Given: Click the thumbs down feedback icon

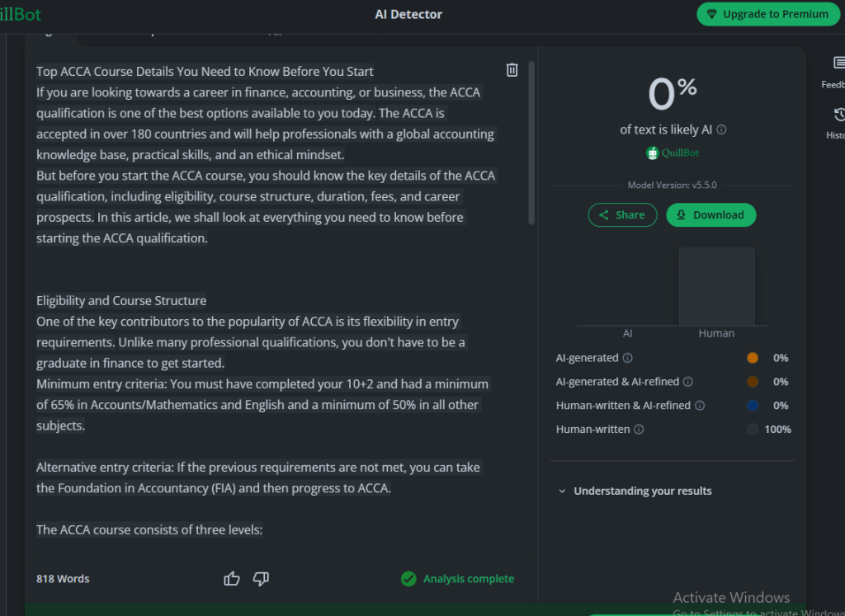Looking at the screenshot, I should tap(261, 579).
